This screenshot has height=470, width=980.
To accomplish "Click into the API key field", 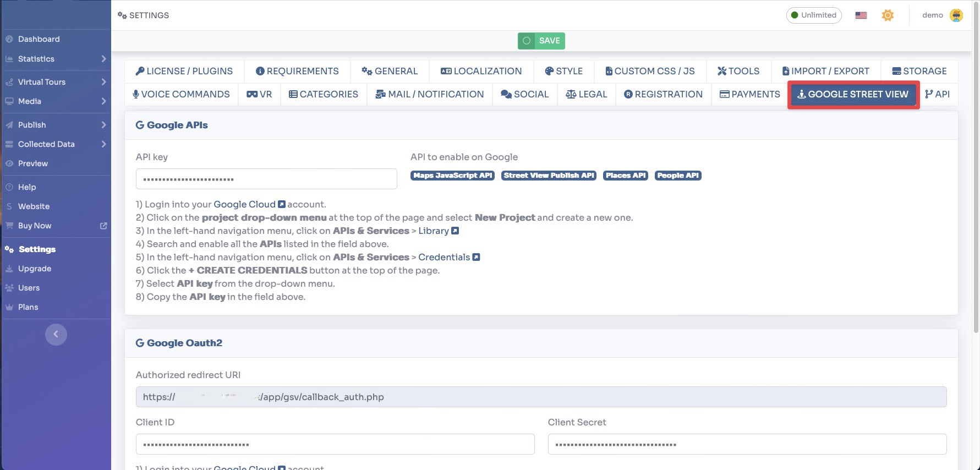I will [266, 179].
